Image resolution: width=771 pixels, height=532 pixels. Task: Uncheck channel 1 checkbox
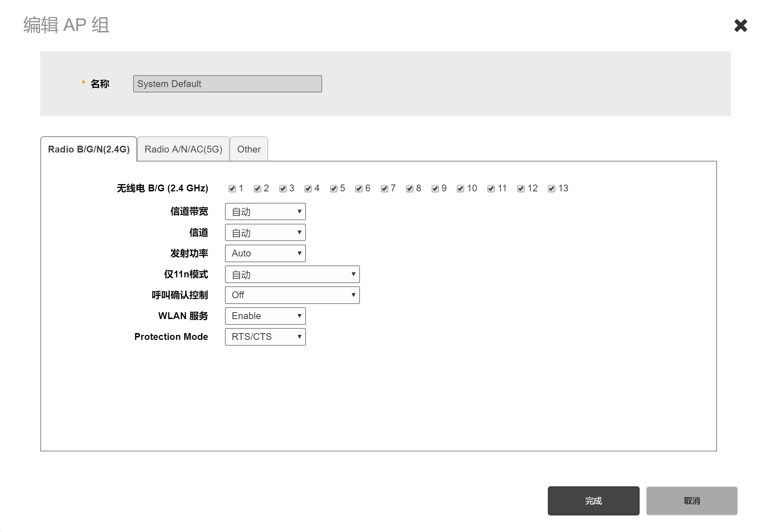[x=232, y=189]
